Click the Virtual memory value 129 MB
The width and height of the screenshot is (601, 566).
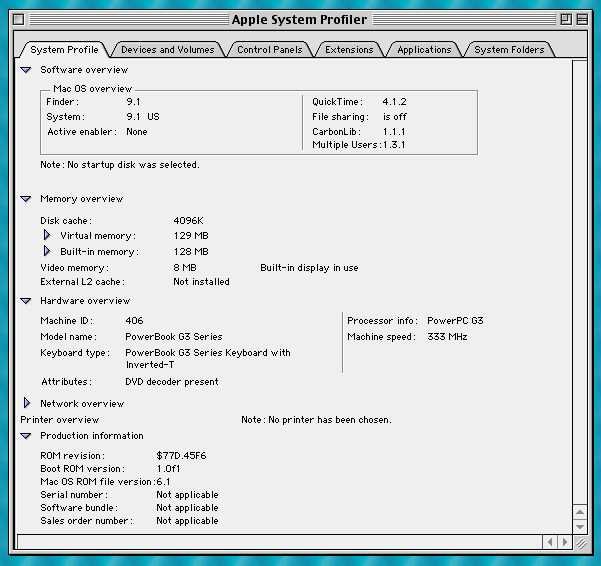[x=191, y=235]
